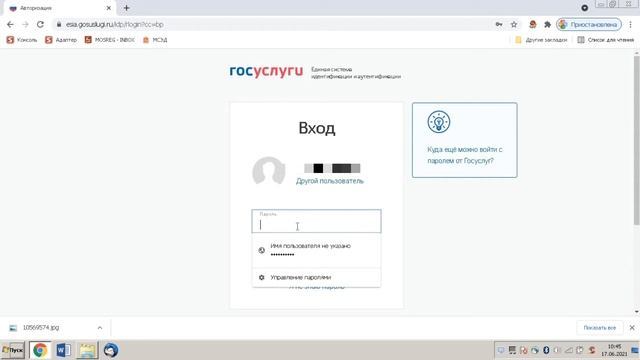Open Куда ещё можно войти с паролем link
The image size is (640, 360).
[x=464, y=155]
